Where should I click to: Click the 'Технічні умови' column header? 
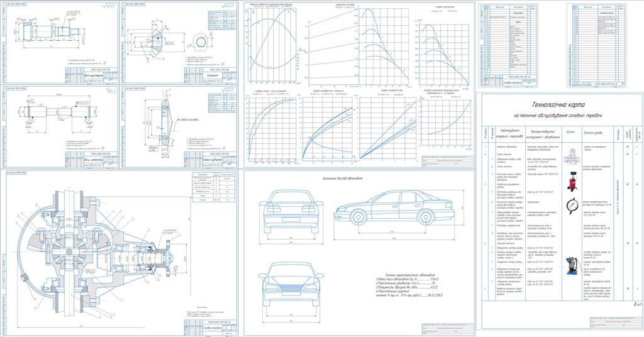coord(592,133)
